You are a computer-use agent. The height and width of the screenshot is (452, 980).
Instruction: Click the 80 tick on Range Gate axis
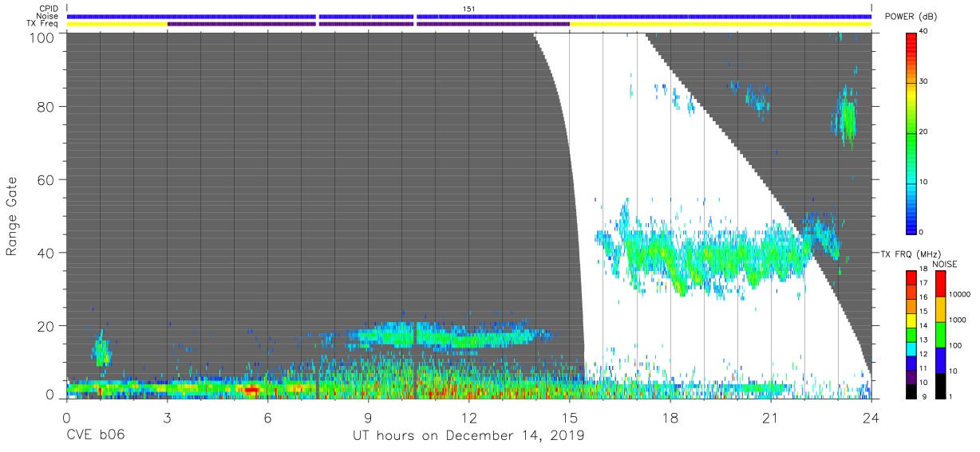(47, 107)
